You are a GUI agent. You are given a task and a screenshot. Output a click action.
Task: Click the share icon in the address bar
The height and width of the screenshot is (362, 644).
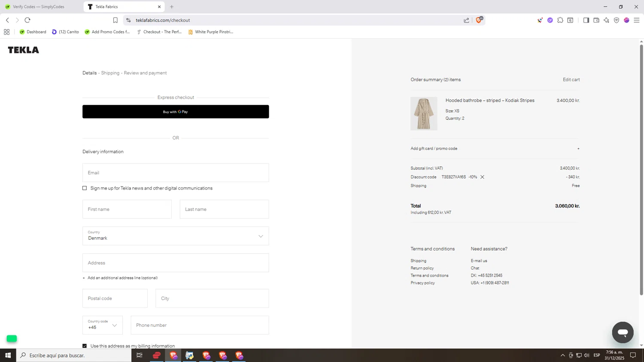click(x=466, y=20)
